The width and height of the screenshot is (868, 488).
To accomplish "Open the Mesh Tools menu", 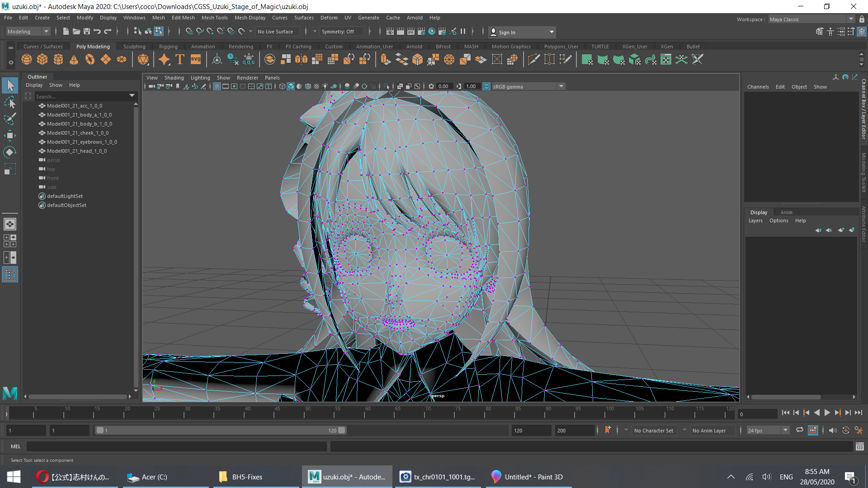I will (x=214, y=18).
